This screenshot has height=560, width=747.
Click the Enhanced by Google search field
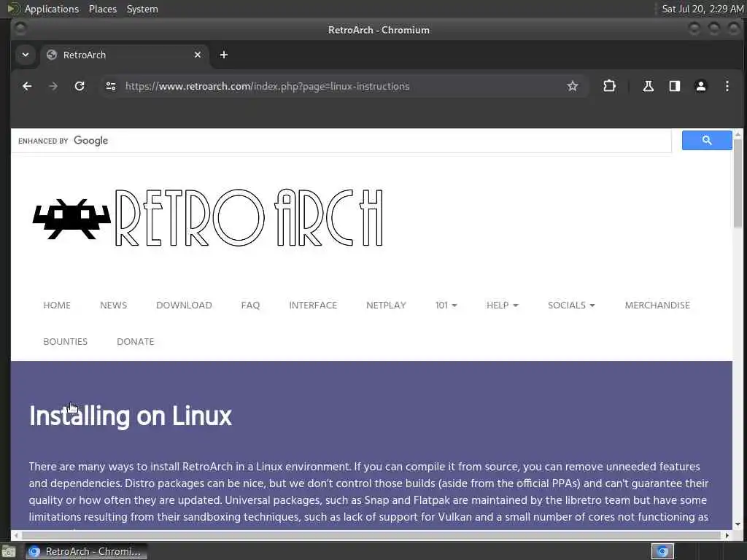pos(341,141)
